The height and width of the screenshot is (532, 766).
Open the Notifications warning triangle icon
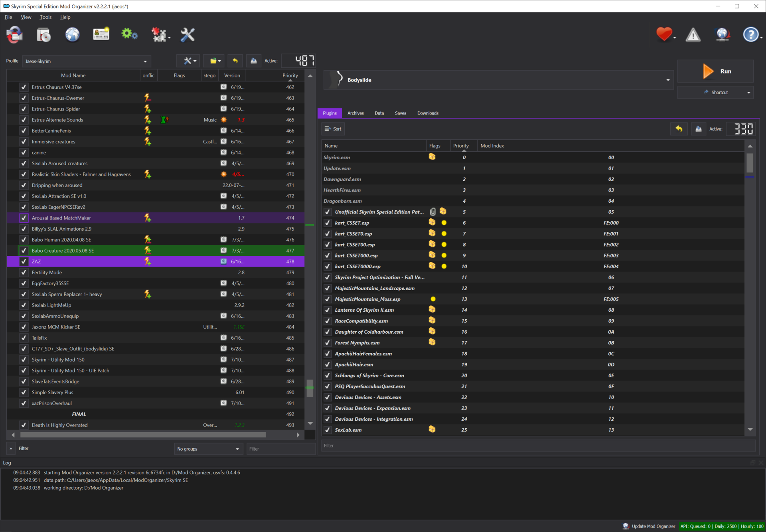point(693,35)
